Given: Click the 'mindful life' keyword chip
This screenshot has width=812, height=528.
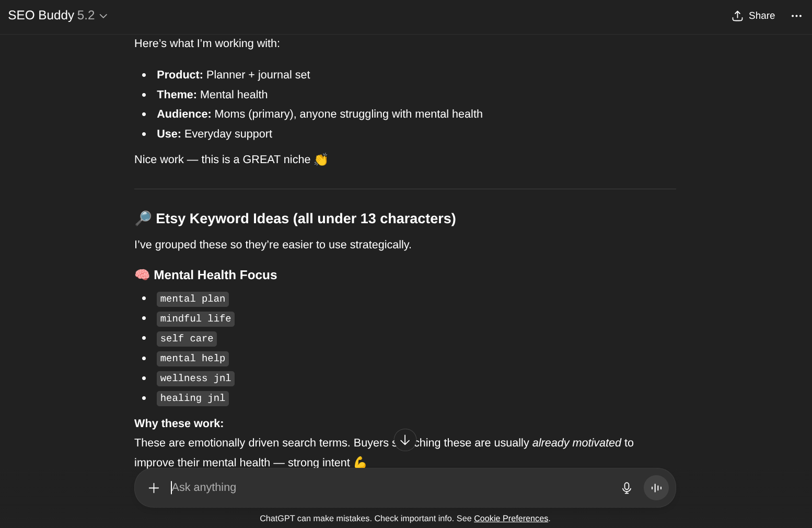Looking at the screenshot, I should 195,319.
